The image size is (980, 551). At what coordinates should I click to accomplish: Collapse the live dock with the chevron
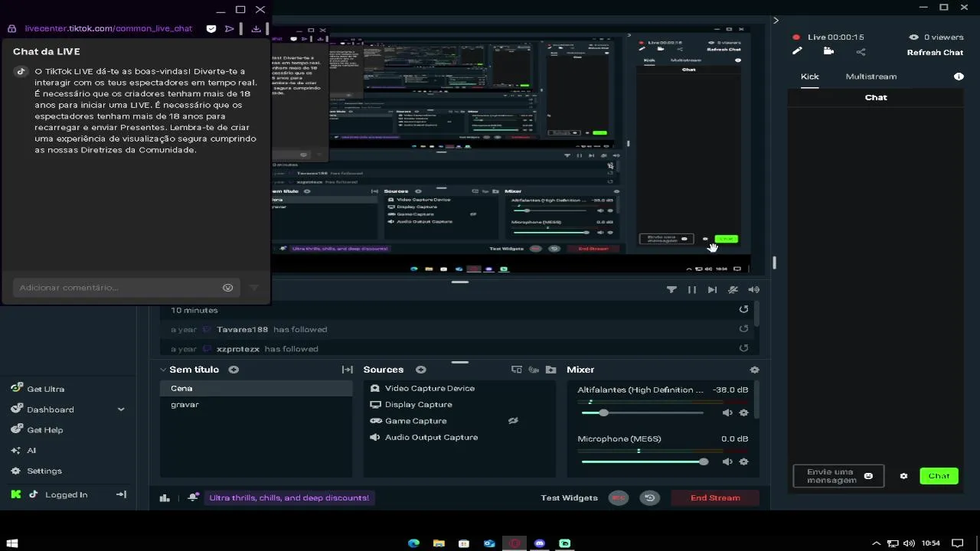(x=776, y=21)
